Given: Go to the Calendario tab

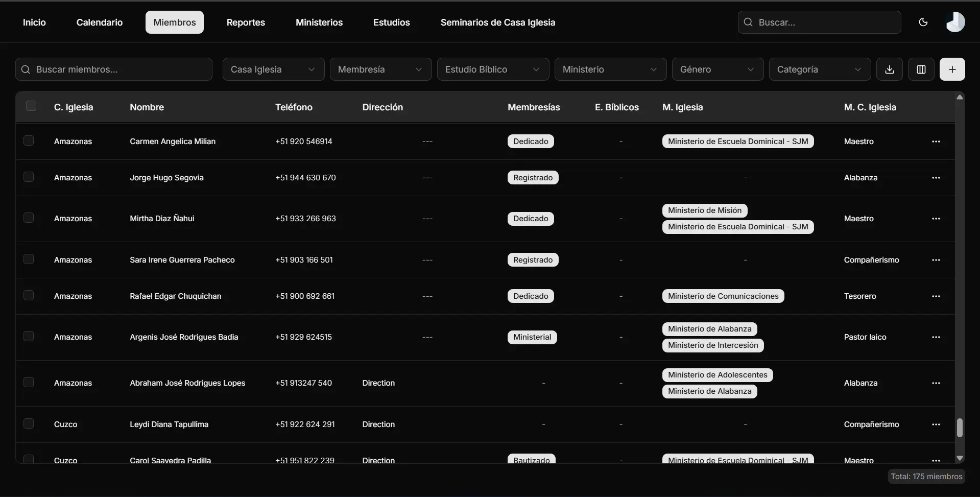Looking at the screenshot, I should coord(100,22).
